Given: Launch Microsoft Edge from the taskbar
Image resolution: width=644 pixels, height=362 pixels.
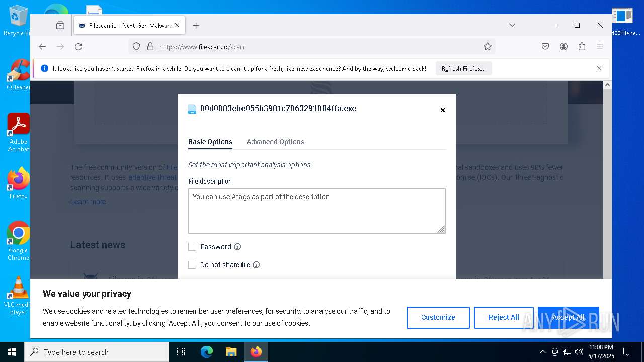Looking at the screenshot, I should tap(207, 352).
